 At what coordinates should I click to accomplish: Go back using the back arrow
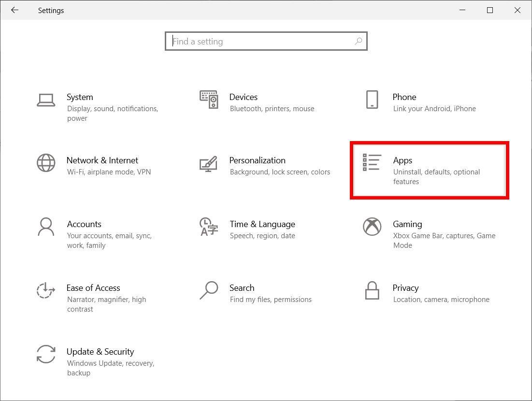pos(15,10)
